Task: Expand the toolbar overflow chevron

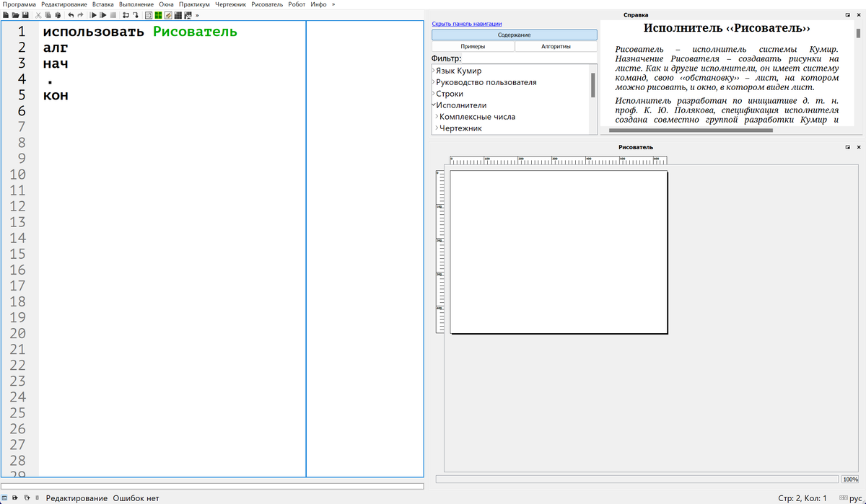Action: pyautogui.click(x=197, y=15)
